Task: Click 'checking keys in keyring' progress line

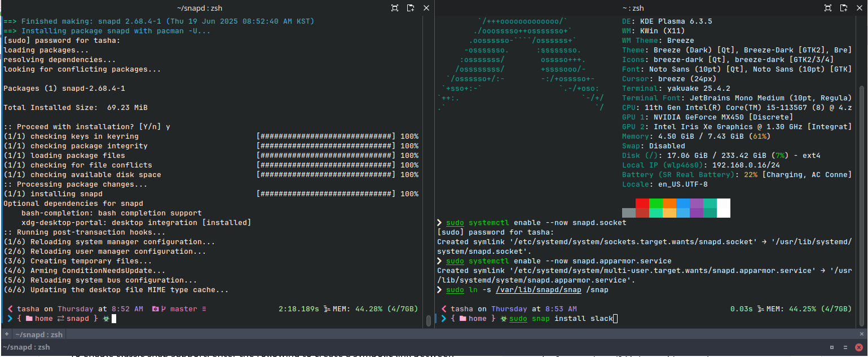Action: 211,136
